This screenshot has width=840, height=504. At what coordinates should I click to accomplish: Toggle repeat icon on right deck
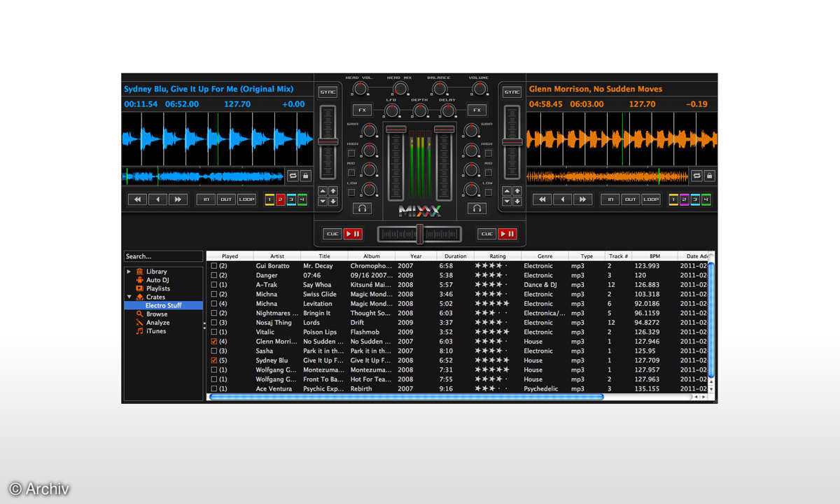point(696,176)
